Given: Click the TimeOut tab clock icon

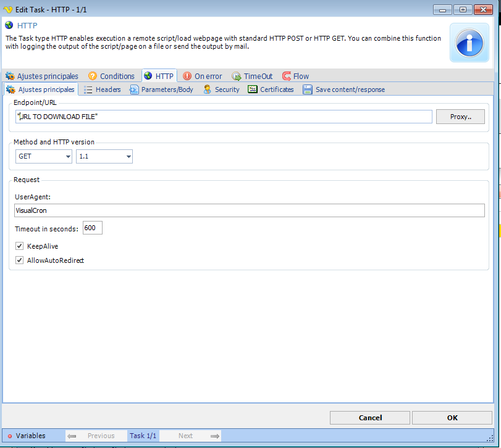Looking at the screenshot, I should point(237,77).
